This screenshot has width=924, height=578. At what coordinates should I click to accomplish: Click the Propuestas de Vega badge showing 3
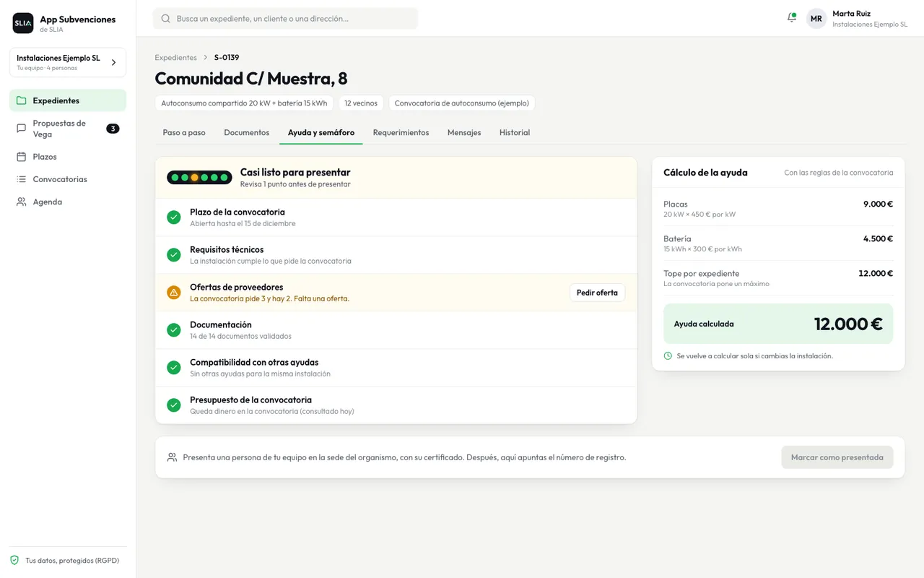click(x=113, y=129)
